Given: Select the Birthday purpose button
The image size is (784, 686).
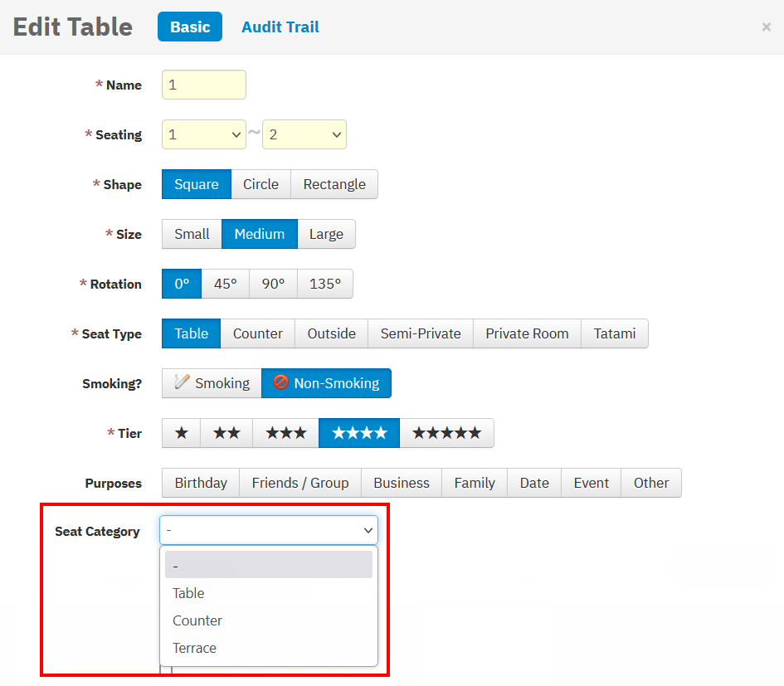Looking at the screenshot, I should [x=201, y=483].
